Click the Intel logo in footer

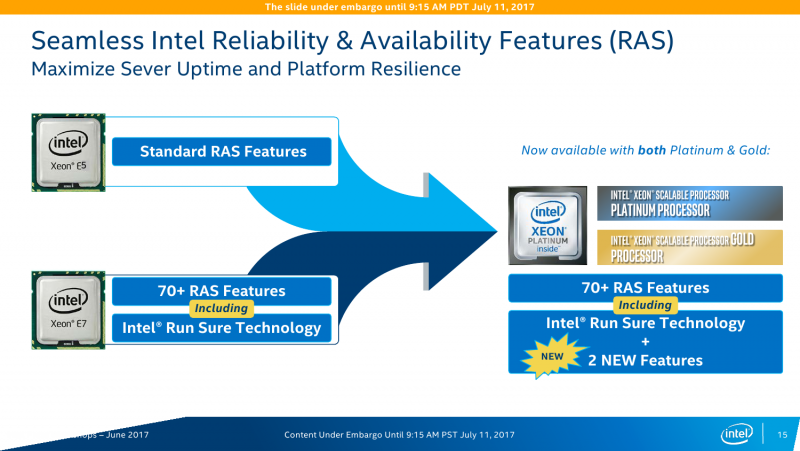tap(736, 434)
